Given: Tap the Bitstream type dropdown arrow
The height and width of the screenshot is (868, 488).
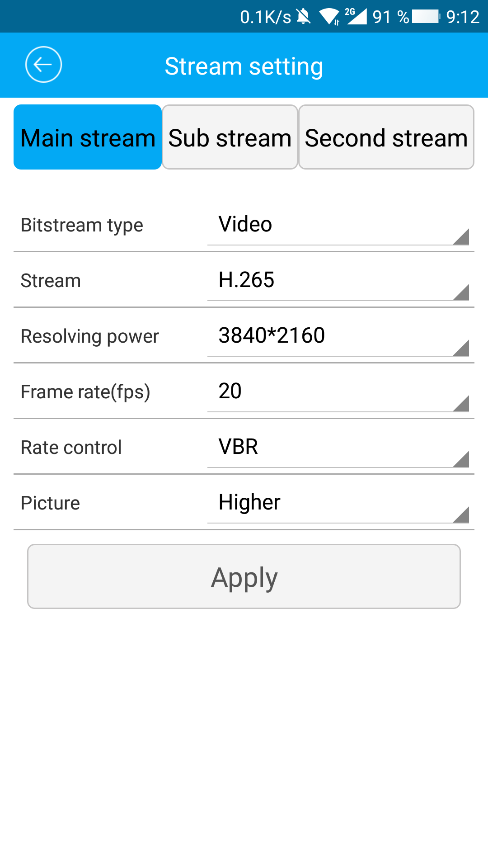Looking at the screenshot, I should 461,237.
